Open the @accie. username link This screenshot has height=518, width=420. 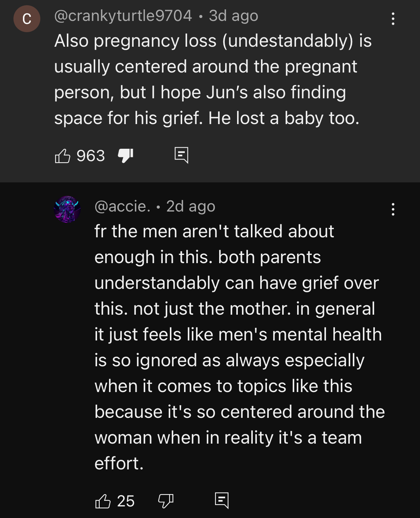click(122, 206)
